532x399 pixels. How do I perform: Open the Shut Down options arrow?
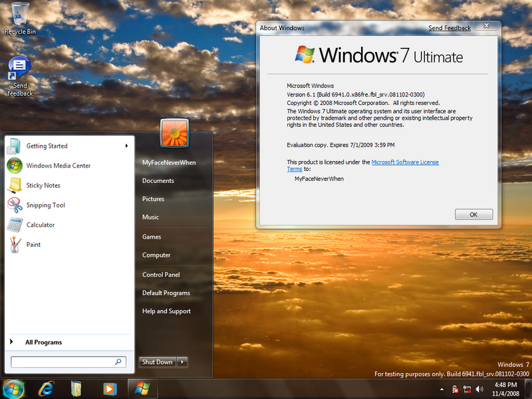coord(183,362)
